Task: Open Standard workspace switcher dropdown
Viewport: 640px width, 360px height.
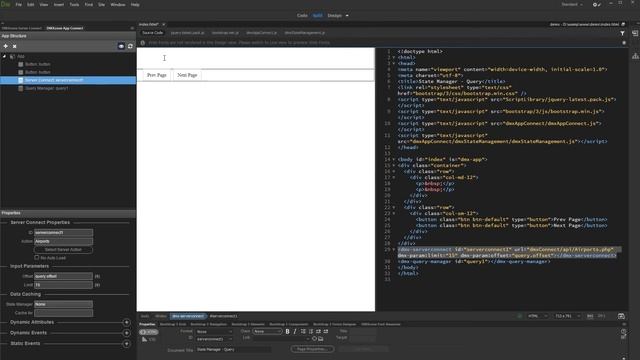Action: [572, 4]
